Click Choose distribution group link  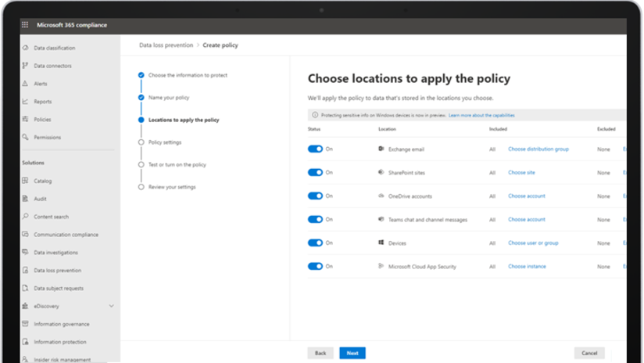click(538, 149)
